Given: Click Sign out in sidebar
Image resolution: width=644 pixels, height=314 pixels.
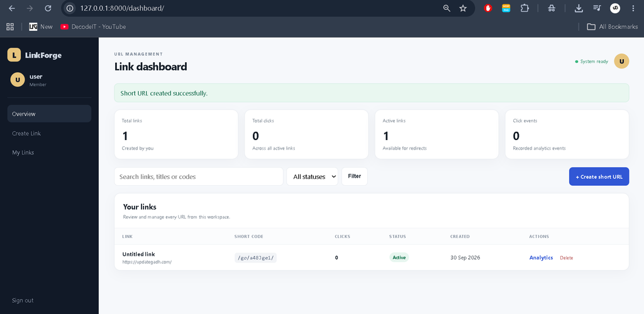Looking at the screenshot, I should [23, 300].
